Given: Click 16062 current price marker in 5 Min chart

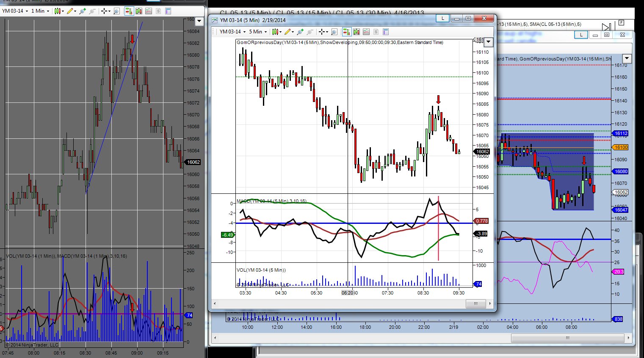Looking at the screenshot, I should point(482,151).
